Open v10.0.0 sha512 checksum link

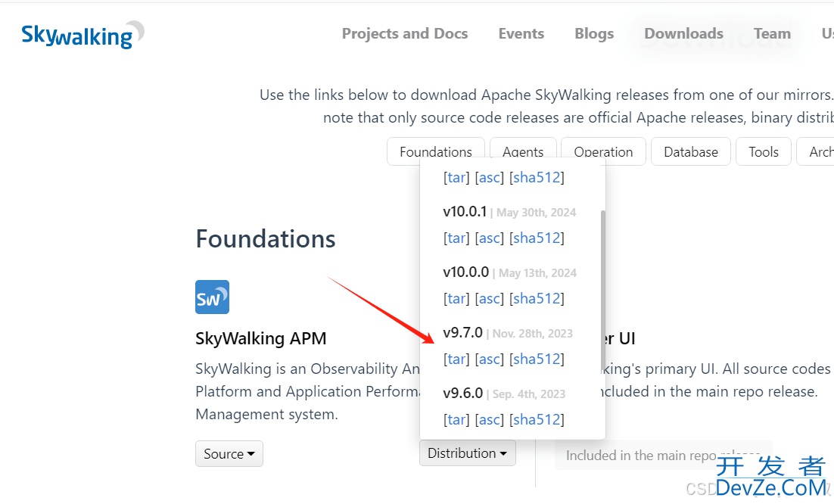(537, 298)
